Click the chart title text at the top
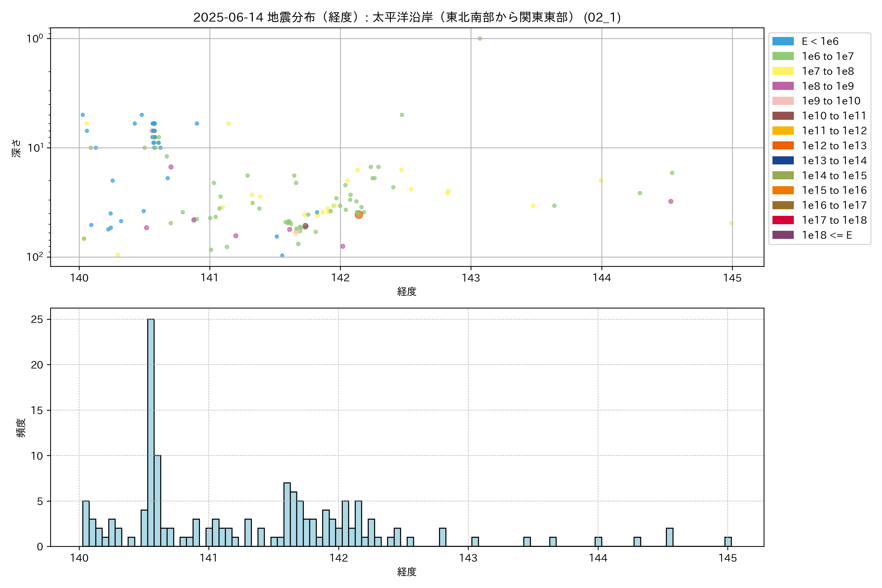This screenshot has height=588, width=882. click(407, 17)
